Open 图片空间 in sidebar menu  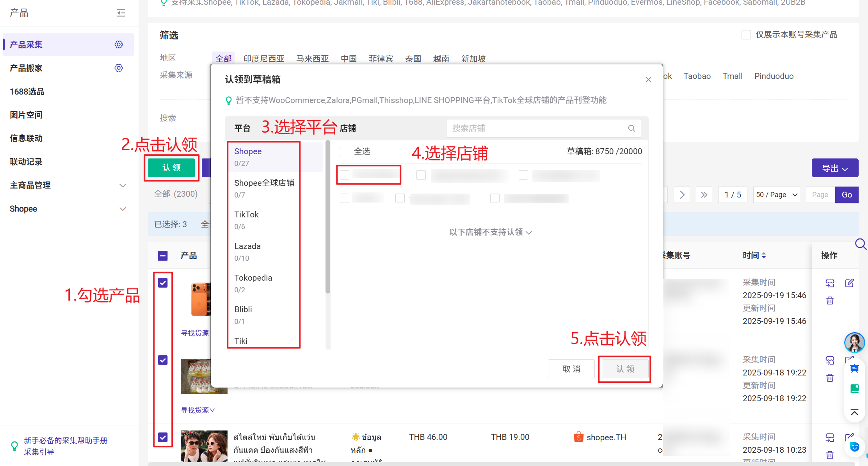[x=26, y=115]
